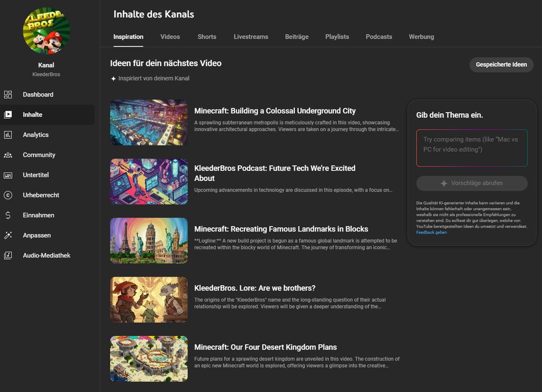Screen dimensions: 542x392
Task: Click the sparkle icon beside Inspiriert von deinem Kanal
Action: coord(113,79)
